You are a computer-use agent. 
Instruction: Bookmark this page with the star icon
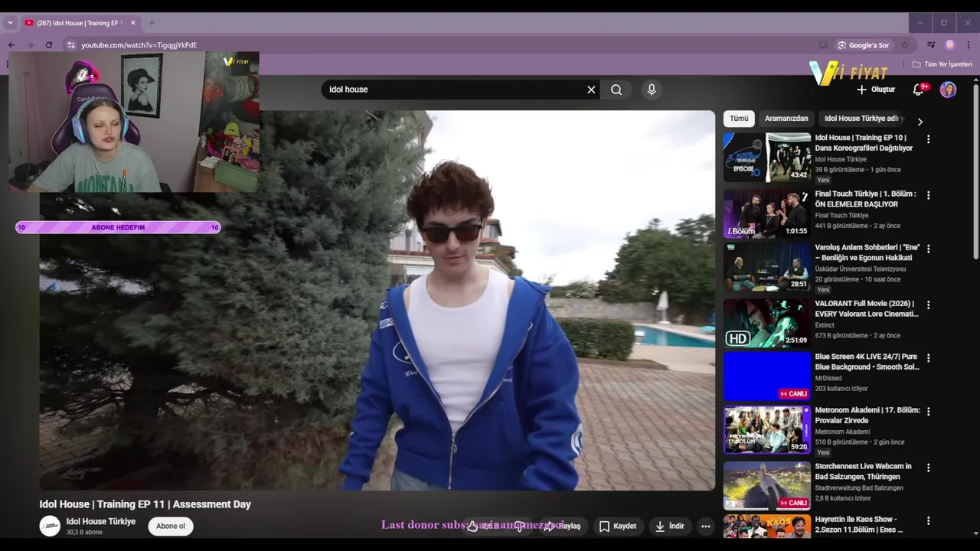click(905, 45)
